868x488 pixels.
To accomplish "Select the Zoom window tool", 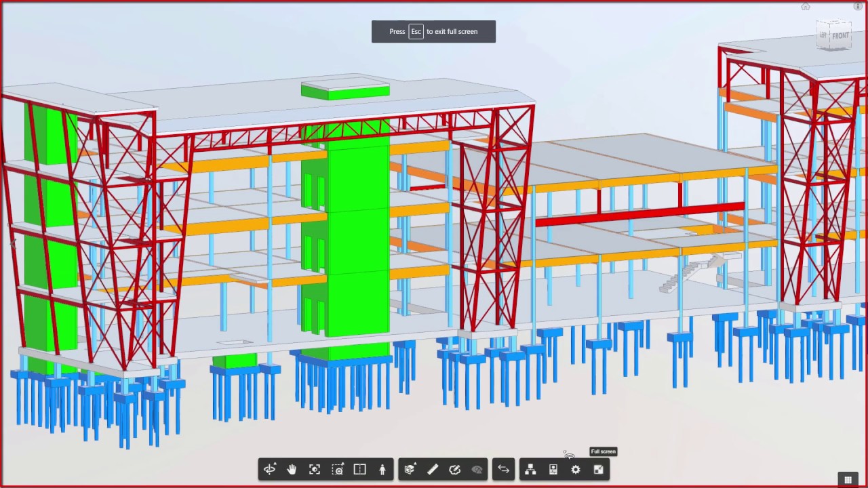I will [x=337, y=469].
